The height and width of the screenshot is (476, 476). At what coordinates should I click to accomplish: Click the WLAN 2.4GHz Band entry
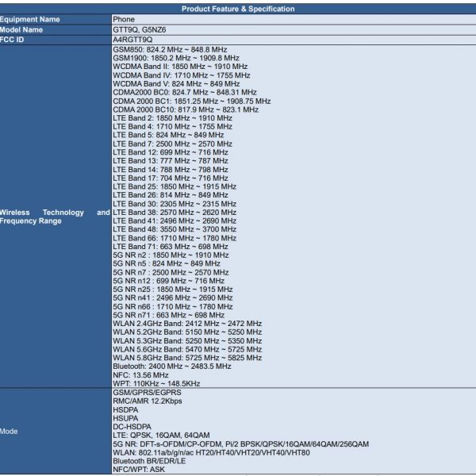click(186, 324)
